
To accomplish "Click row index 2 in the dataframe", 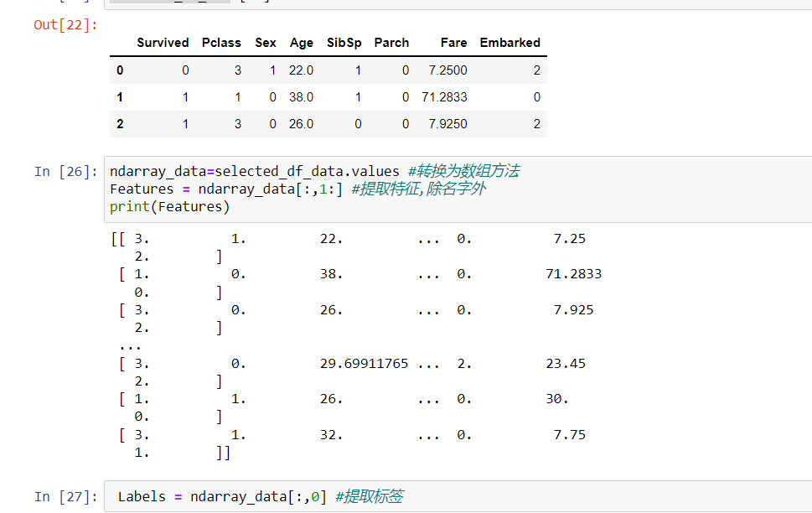I will tap(120, 124).
